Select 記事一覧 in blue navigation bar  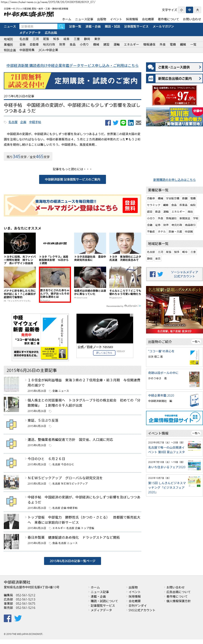(x=75, y=26)
